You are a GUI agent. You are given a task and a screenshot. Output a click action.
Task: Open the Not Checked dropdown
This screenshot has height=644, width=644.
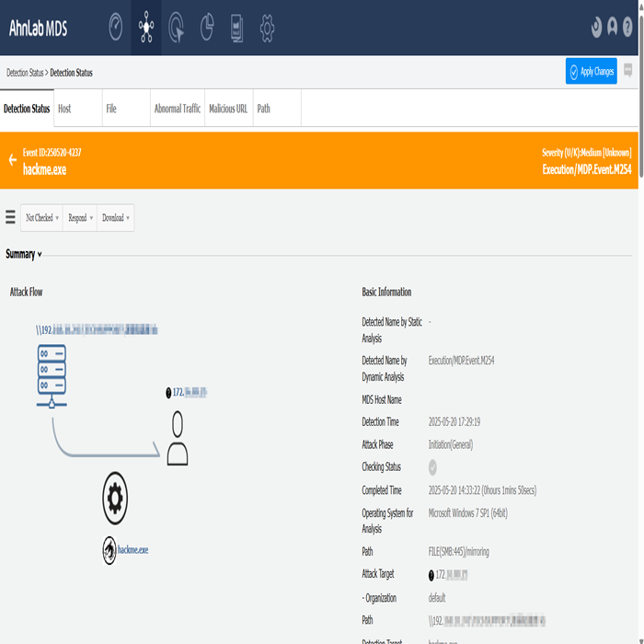tap(42, 218)
